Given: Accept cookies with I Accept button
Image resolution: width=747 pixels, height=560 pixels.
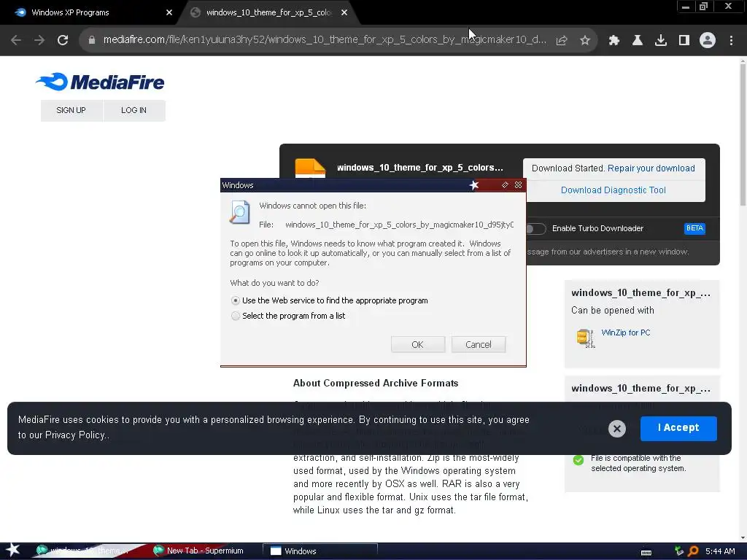Looking at the screenshot, I should click(x=678, y=428).
